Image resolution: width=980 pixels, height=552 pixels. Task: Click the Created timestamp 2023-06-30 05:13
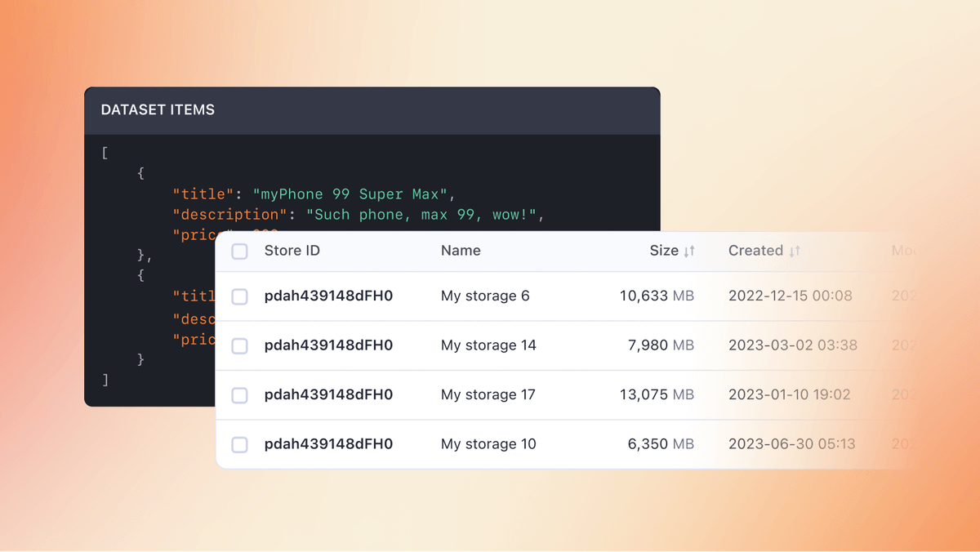[x=791, y=444]
